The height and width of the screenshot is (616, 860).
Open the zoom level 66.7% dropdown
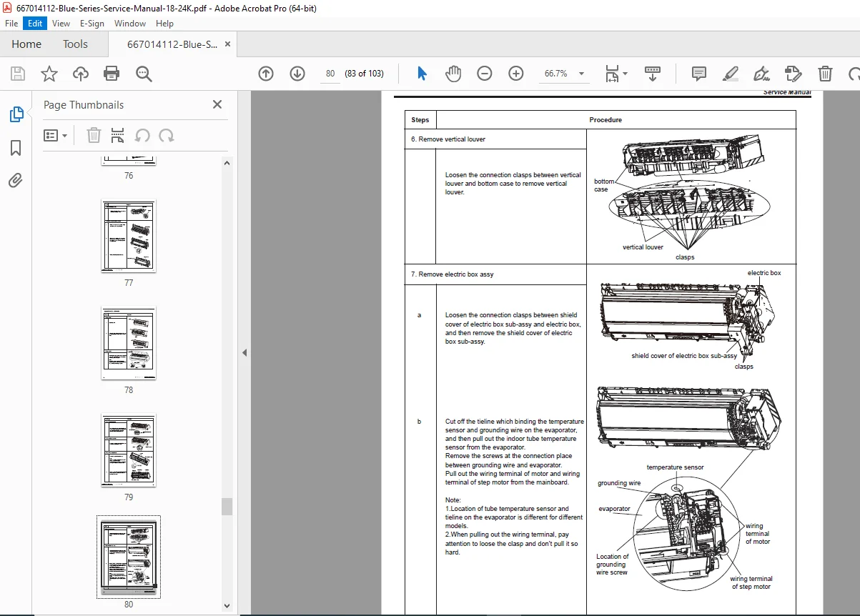click(x=581, y=74)
